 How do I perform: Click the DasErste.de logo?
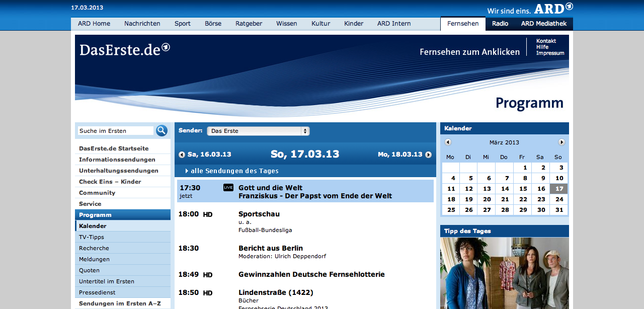(x=124, y=49)
